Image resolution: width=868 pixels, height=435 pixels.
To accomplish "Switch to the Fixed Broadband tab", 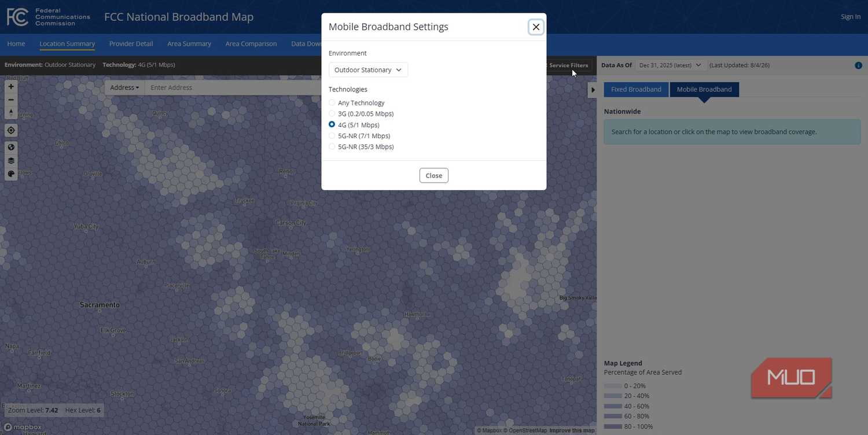I will (636, 90).
